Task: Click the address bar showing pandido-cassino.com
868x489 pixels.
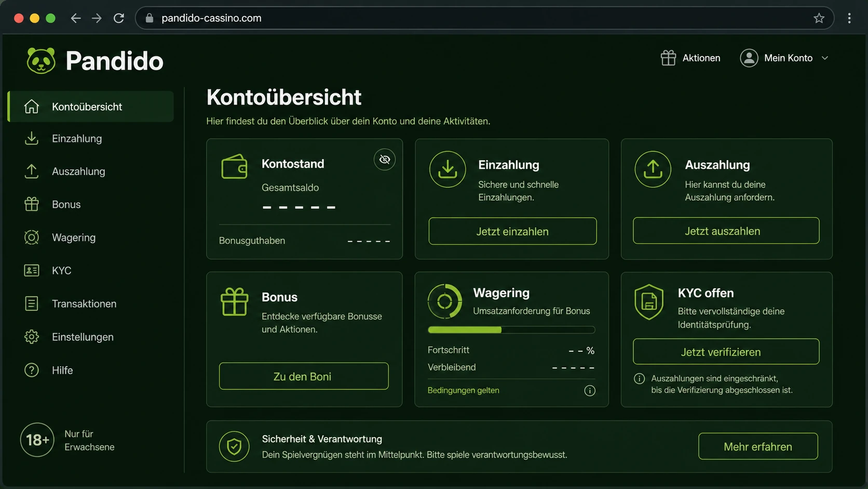Action: coord(484,18)
